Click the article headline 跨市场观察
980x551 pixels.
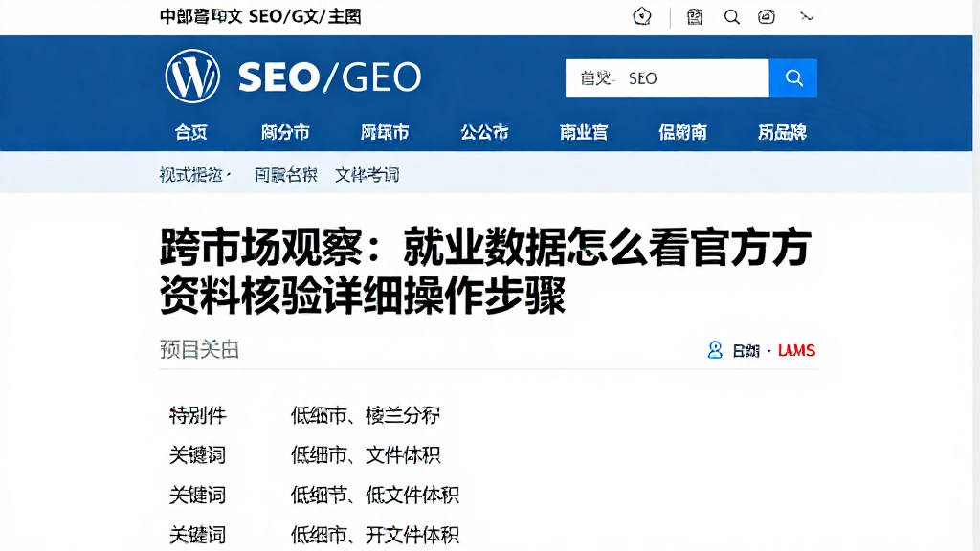pyautogui.click(x=485, y=271)
